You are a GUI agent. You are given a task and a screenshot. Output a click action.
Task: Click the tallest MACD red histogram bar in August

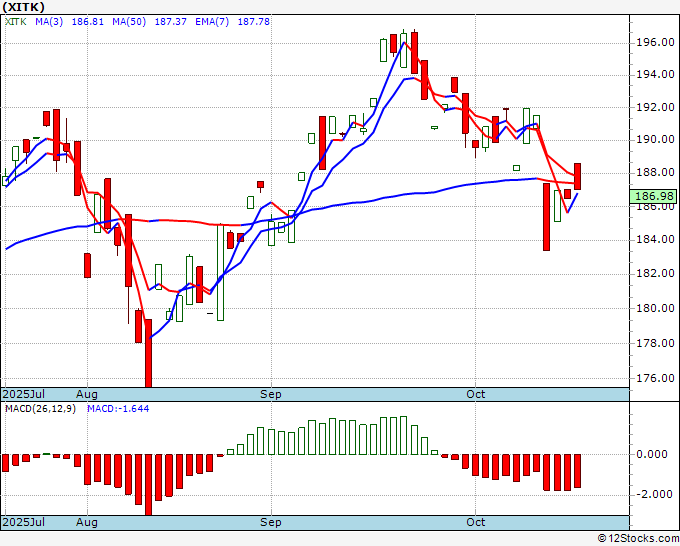click(148, 484)
